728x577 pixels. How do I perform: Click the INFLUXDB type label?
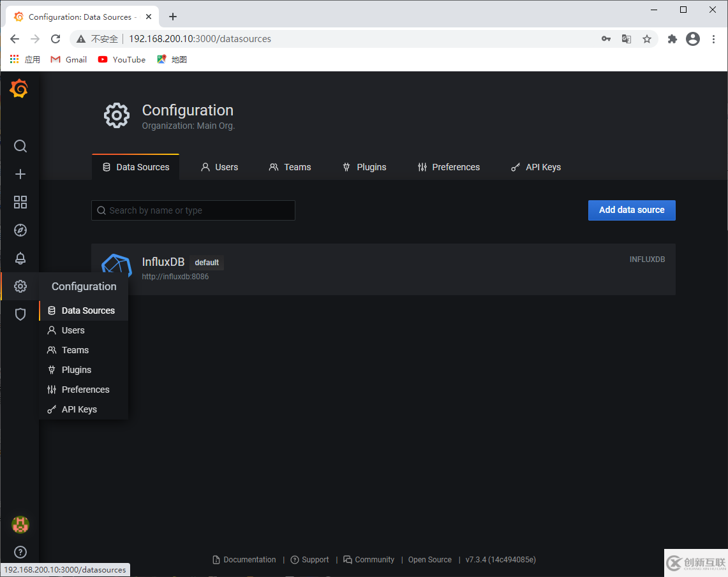[647, 259]
